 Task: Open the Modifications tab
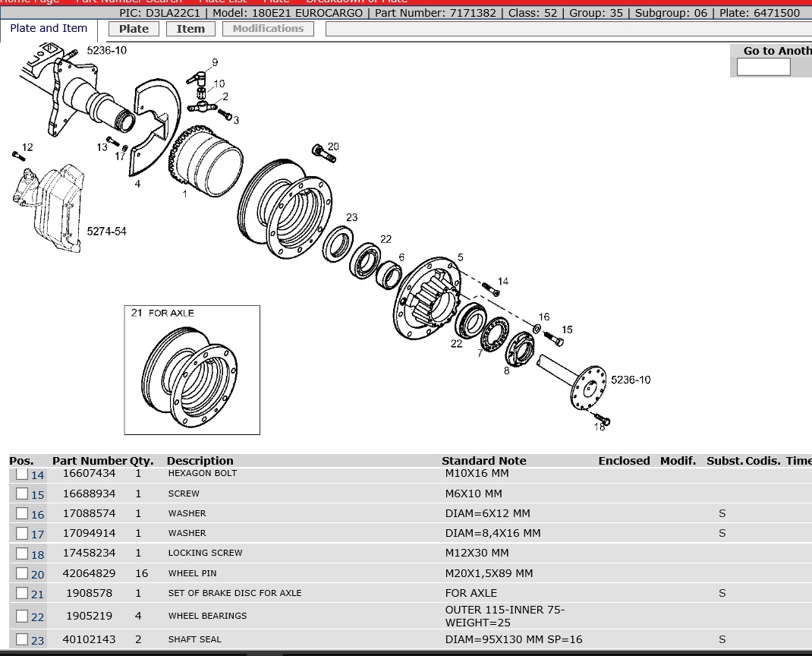(268, 29)
